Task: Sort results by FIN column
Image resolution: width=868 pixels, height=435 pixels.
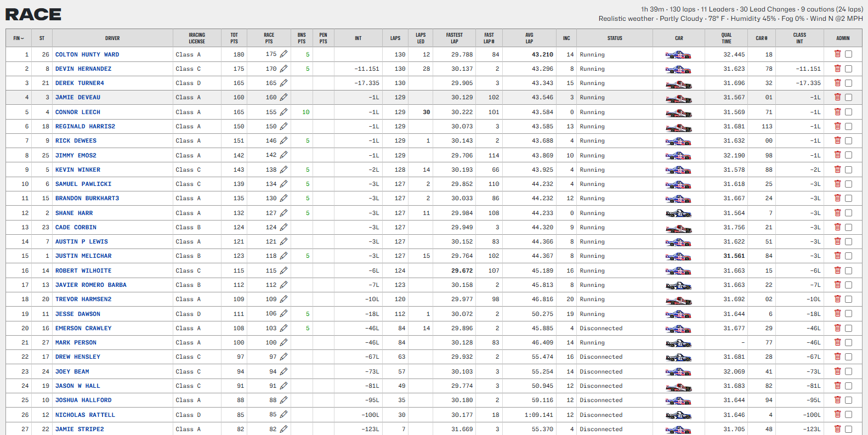Action: click(x=19, y=38)
